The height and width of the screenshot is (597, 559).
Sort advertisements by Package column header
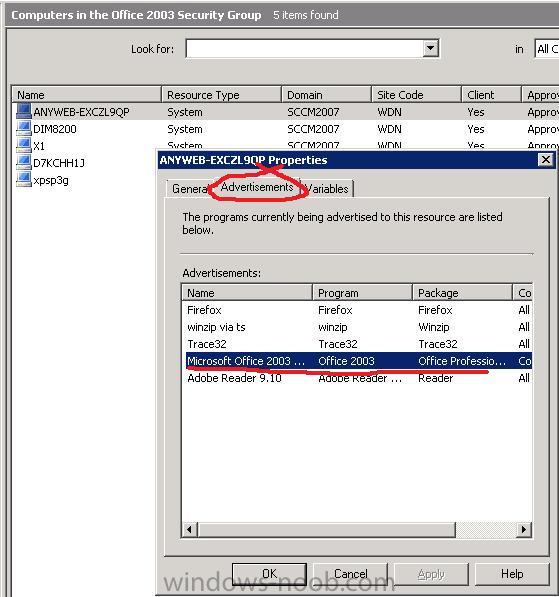[x=462, y=292]
